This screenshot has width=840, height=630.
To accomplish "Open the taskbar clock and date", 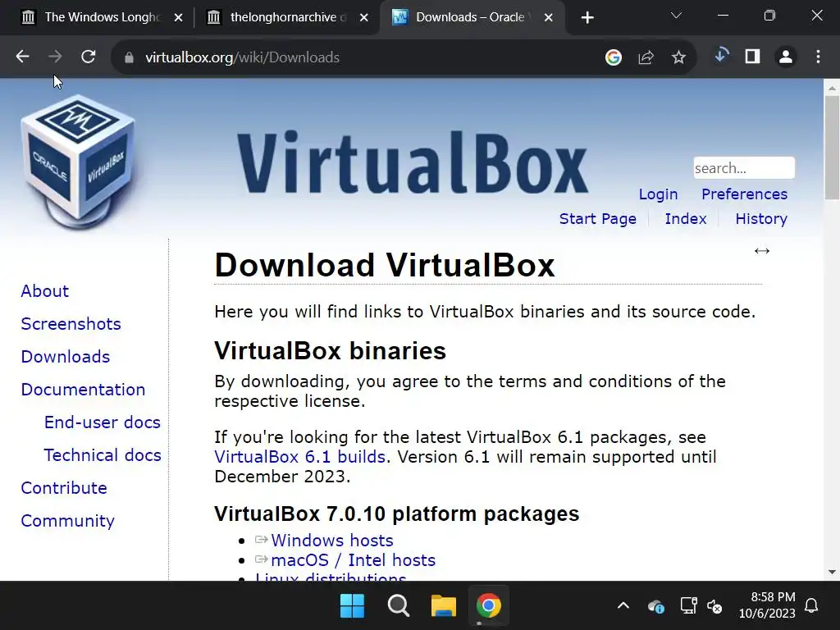I will (767, 605).
